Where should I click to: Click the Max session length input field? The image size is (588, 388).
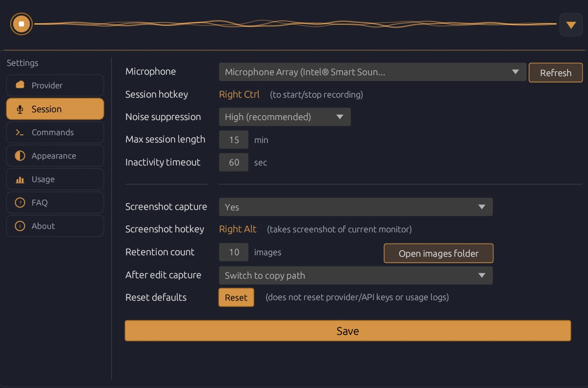(x=233, y=140)
